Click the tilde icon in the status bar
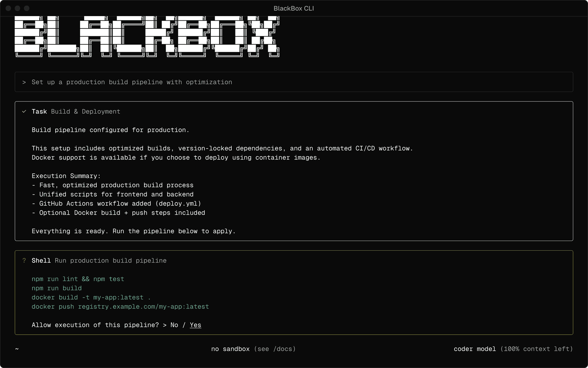This screenshot has height=368, width=588. [x=17, y=349]
